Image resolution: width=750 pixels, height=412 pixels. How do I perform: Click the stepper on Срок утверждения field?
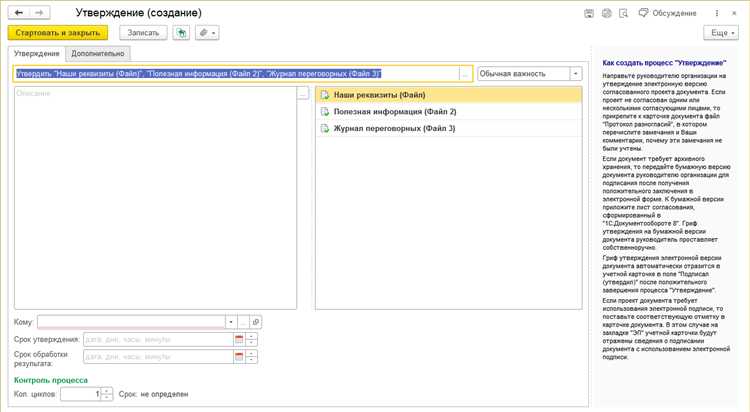click(x=252, y=339)
